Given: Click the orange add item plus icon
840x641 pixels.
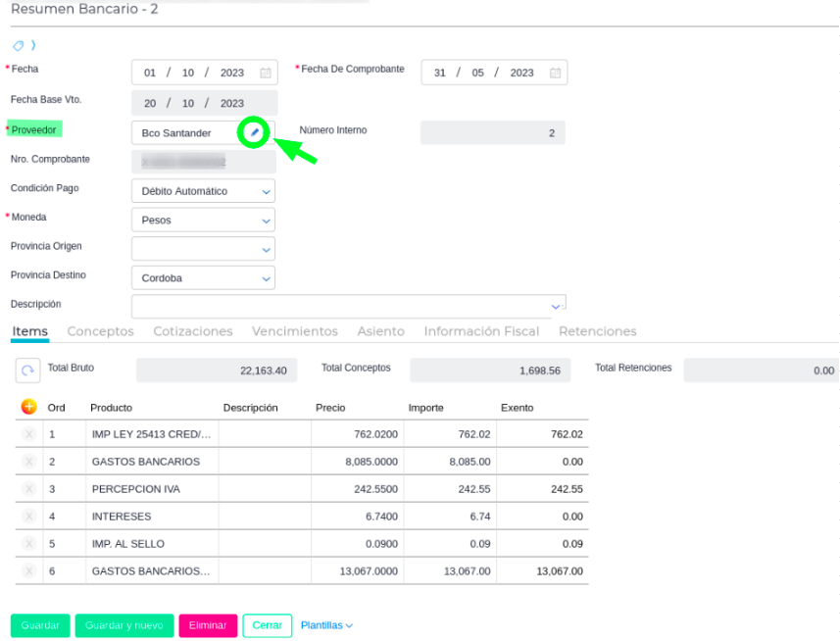Looking at the screenshot, I should (28, 407).
